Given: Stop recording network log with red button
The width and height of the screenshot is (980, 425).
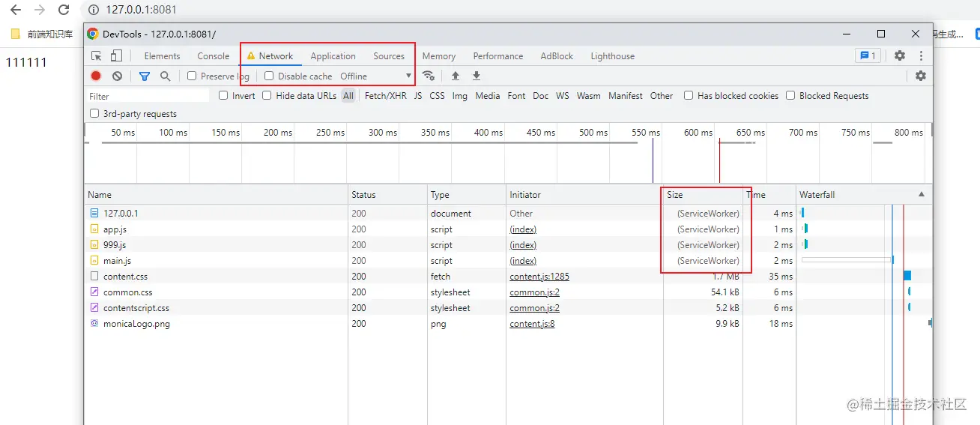Looking at the screenshot, I should click(x=96, y=76).
